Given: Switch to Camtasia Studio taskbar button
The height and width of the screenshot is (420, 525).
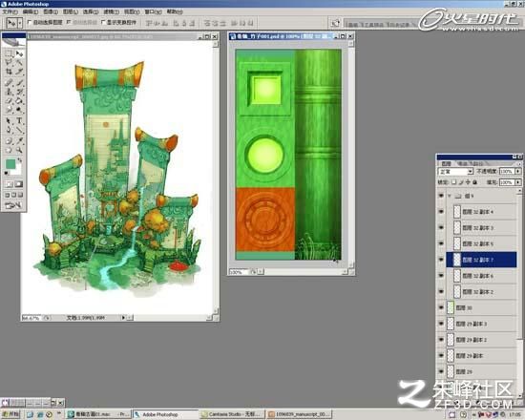Looking at the screenshot, I should tap(232, 414).
